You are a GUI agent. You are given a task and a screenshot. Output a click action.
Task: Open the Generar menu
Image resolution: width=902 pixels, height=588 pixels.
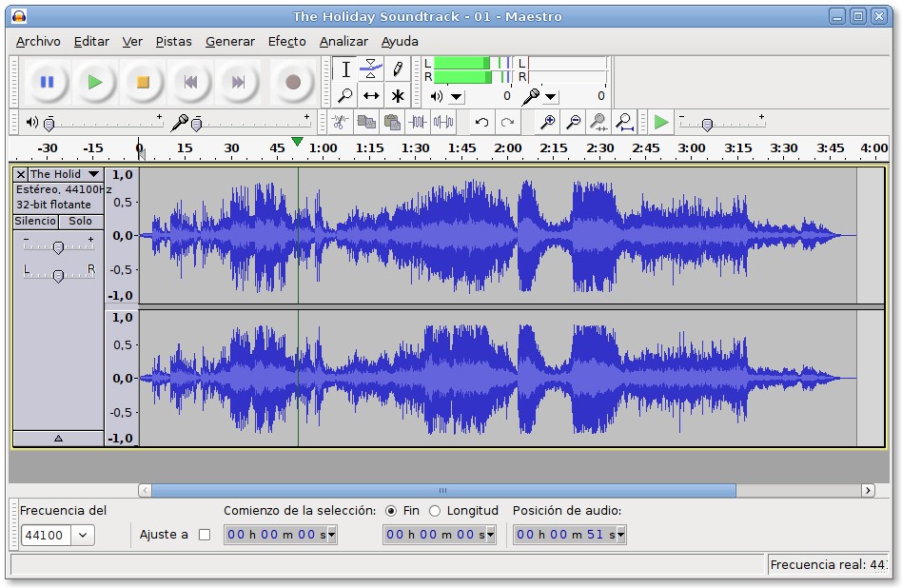(230, 41)
